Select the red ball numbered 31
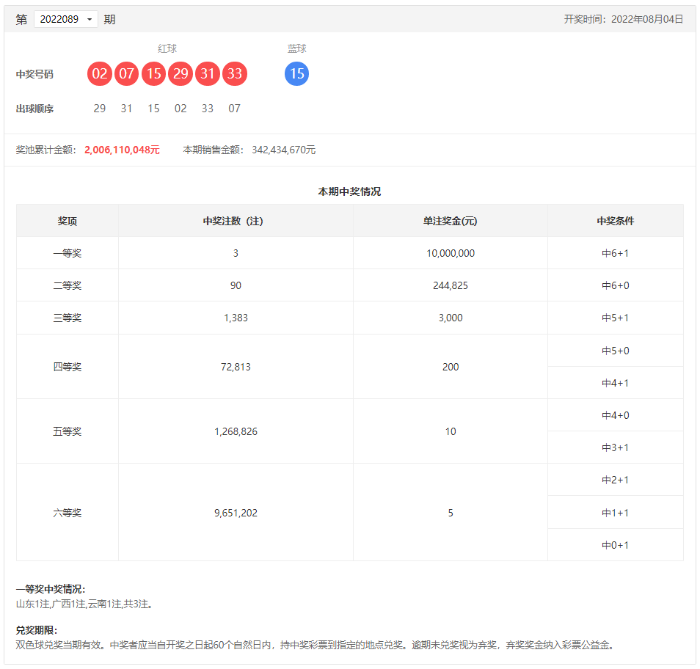 pyautogui.click(x=207, y=74)
